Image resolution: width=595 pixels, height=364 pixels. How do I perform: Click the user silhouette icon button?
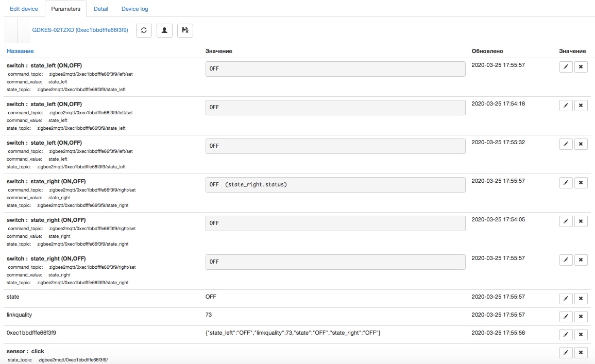coord(164,30)
